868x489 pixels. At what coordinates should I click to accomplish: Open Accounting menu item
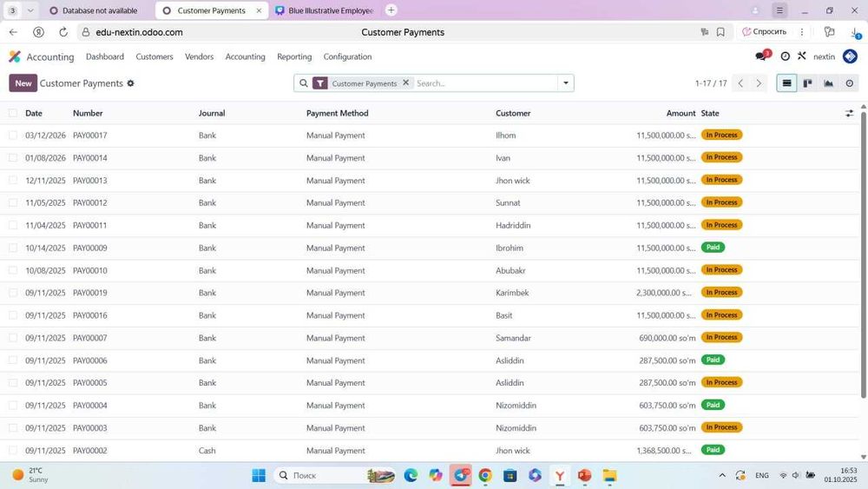point(246,56)
